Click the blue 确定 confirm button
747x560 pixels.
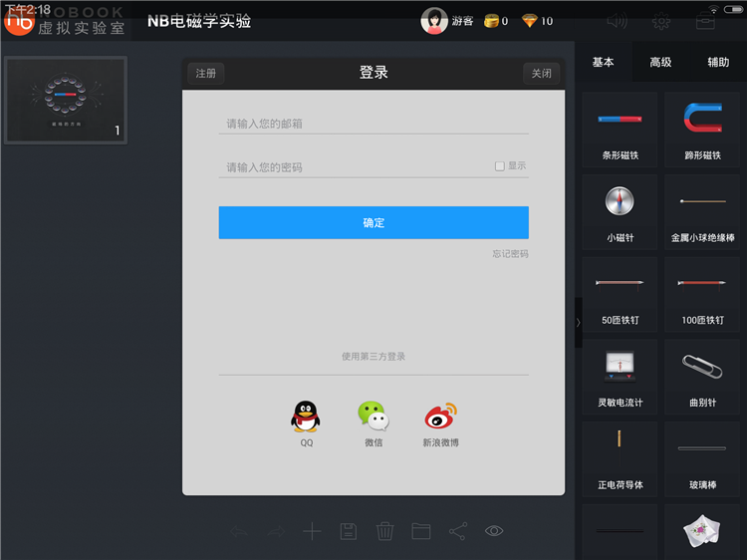pyautogui.click(x=373, y=222)
